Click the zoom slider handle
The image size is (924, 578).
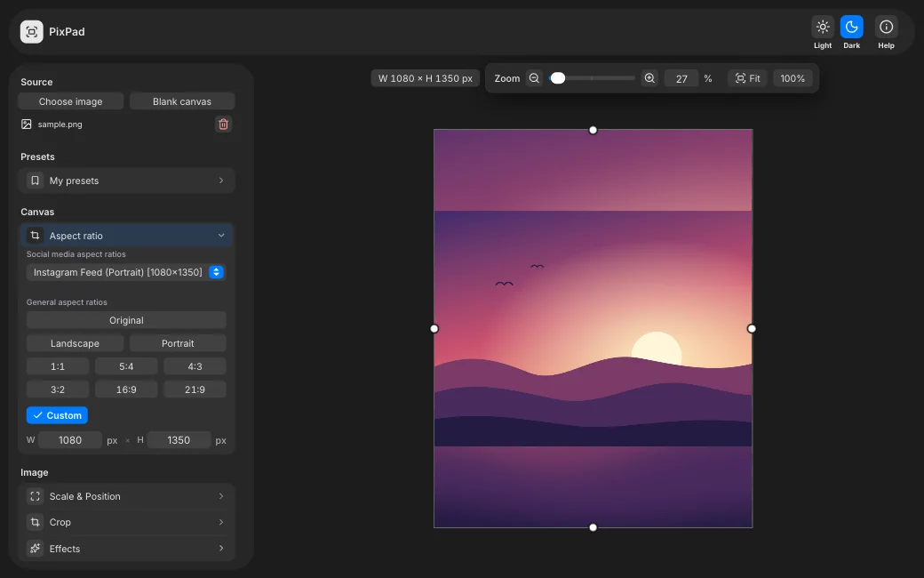point(557,78)
